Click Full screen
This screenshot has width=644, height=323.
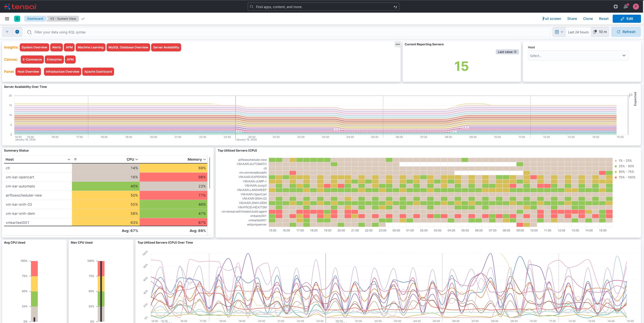(x=552, y=19)
